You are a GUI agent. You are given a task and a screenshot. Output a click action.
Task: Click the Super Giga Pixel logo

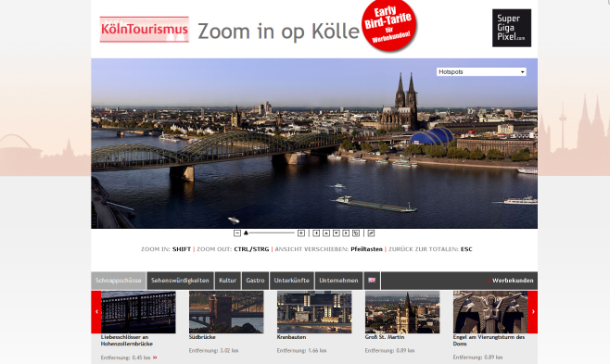click(512, 28)
